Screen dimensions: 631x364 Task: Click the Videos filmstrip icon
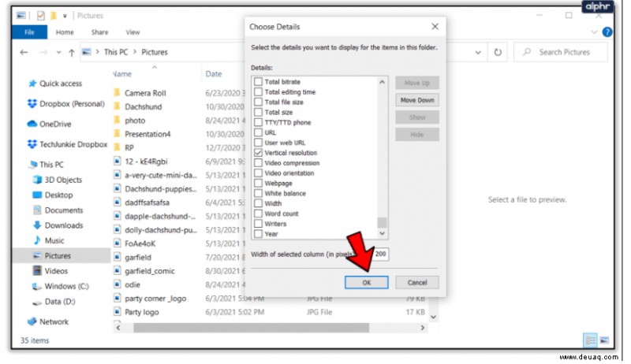[37, 270]
